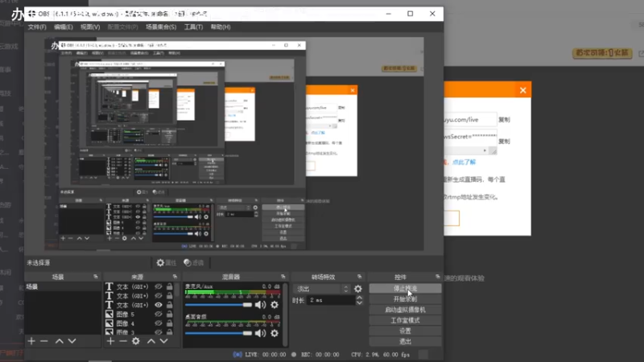Open 麦克风/Aux audio settings gear

[275, 305]
